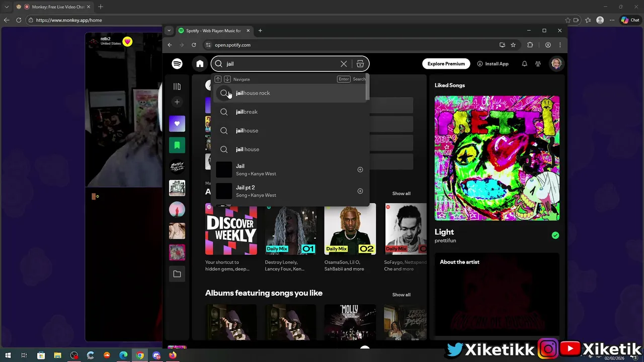Click Install App button
This screenshot has width=644, height=362.
(x=493, y=64)
